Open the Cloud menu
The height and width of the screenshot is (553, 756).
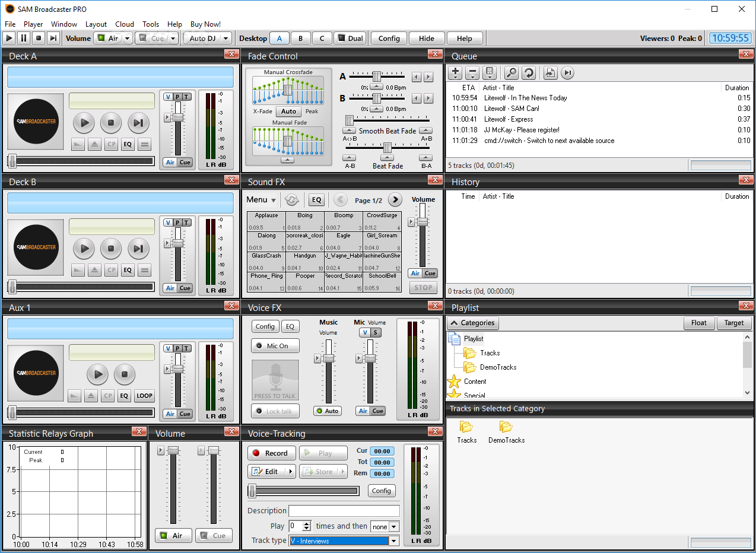click(125, 24)
